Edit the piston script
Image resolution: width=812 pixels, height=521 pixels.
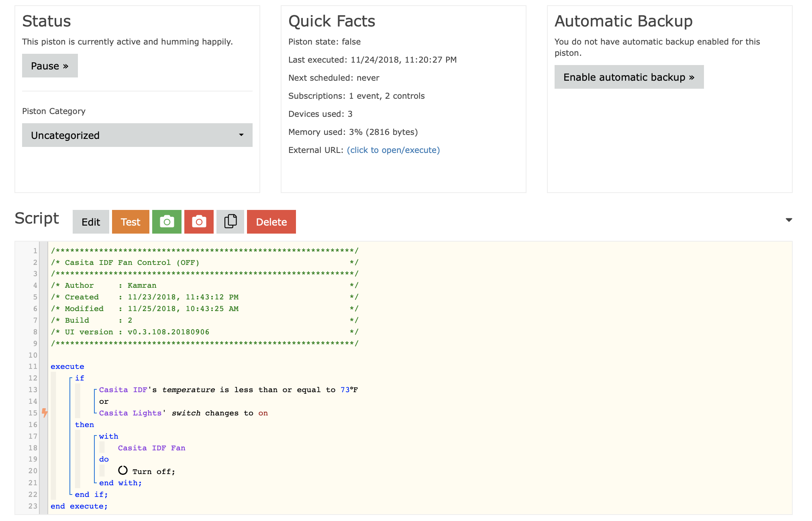[91, 222]
